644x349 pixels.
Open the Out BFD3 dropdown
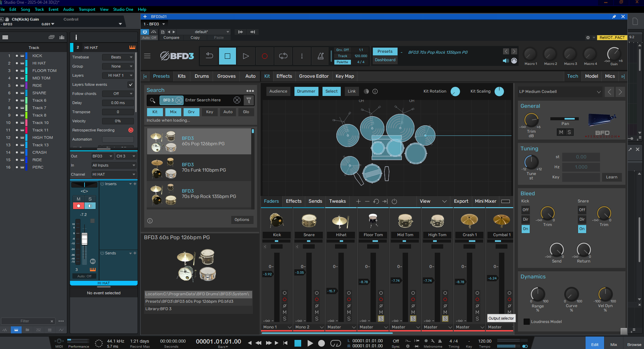coord(102,156)
